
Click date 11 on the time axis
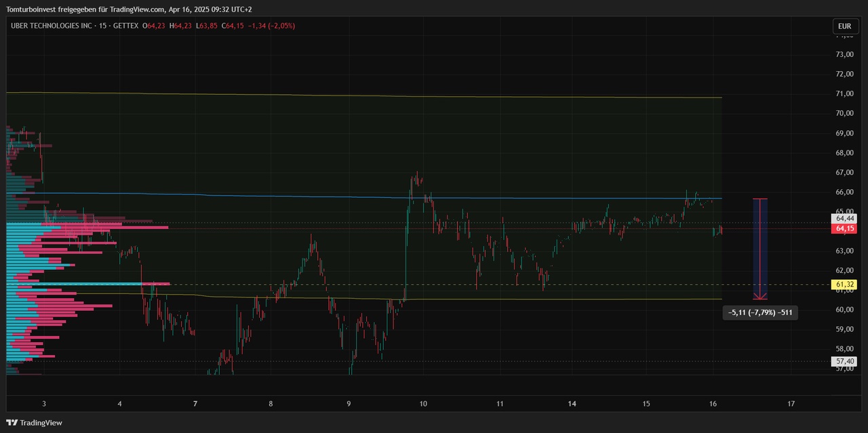pyautogui.click(x=500, y=404)
